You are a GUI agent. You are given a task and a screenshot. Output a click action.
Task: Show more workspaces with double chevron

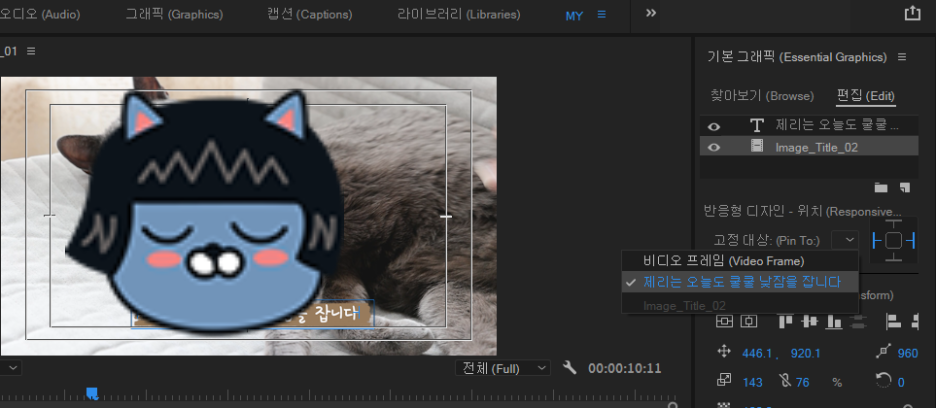click(651, 13)
